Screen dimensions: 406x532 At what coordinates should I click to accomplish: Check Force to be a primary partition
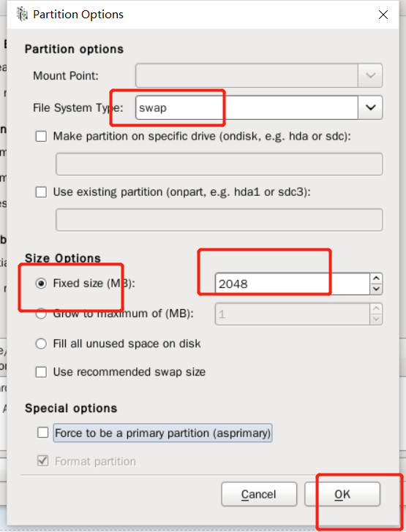click(43, 433)
